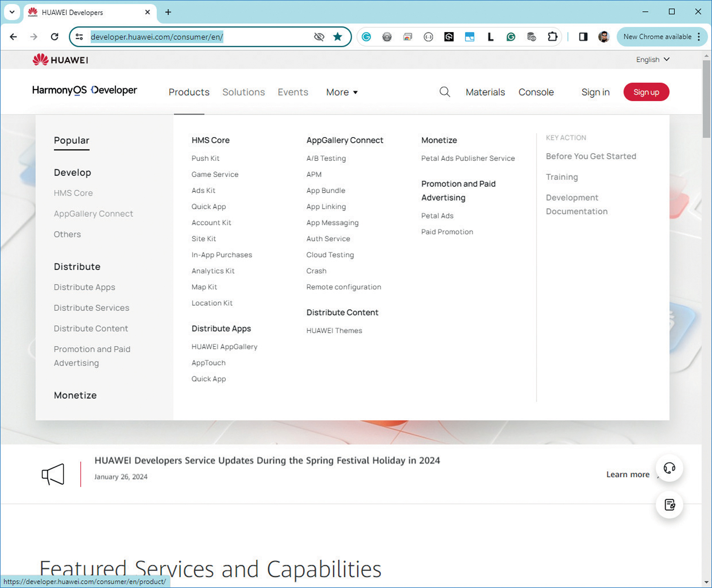The height and width of the screenshot is (588, 712).
Task: Open a new browser tab with plus
Action: (168, 12)
